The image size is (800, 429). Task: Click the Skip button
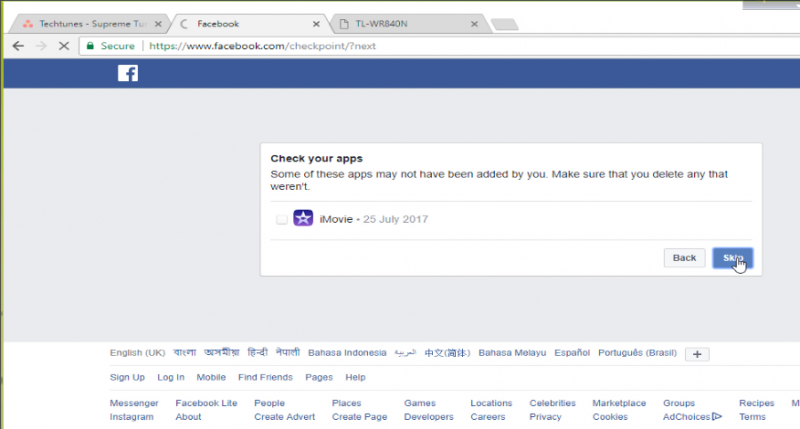pyautogui.click(x=733, y=258)
